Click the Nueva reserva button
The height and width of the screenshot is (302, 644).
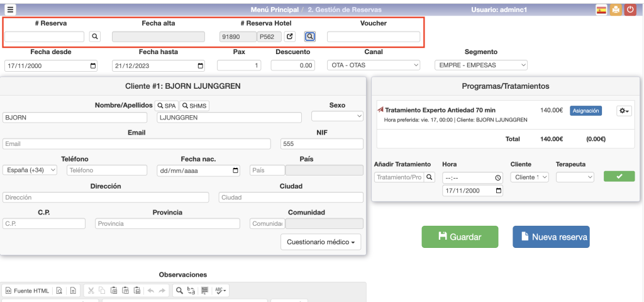coord(551,237)
